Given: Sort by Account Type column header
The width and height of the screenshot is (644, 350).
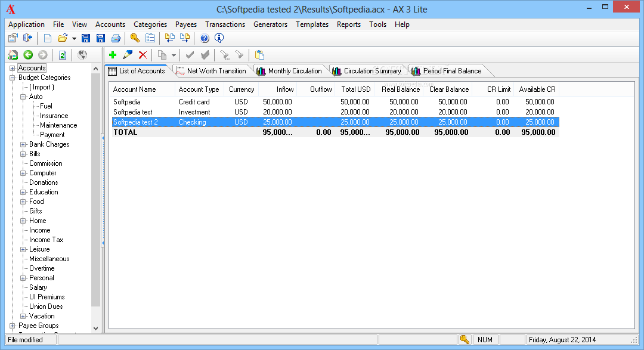Looking at the screenshot, I should click(199, 89).
